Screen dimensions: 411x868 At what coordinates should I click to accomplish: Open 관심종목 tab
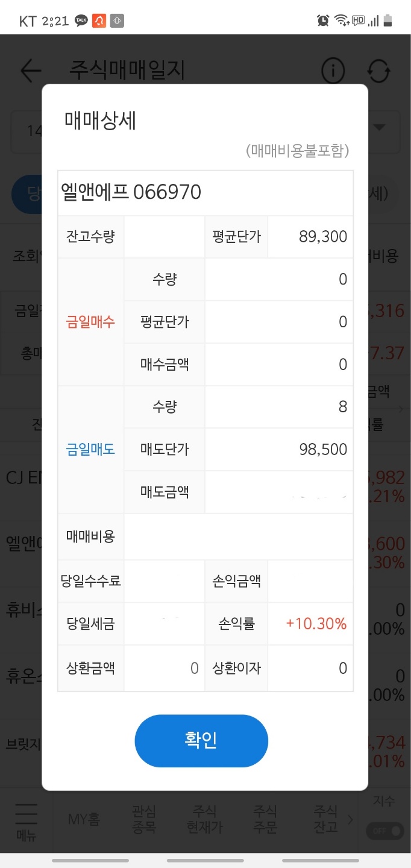[143, 819]
